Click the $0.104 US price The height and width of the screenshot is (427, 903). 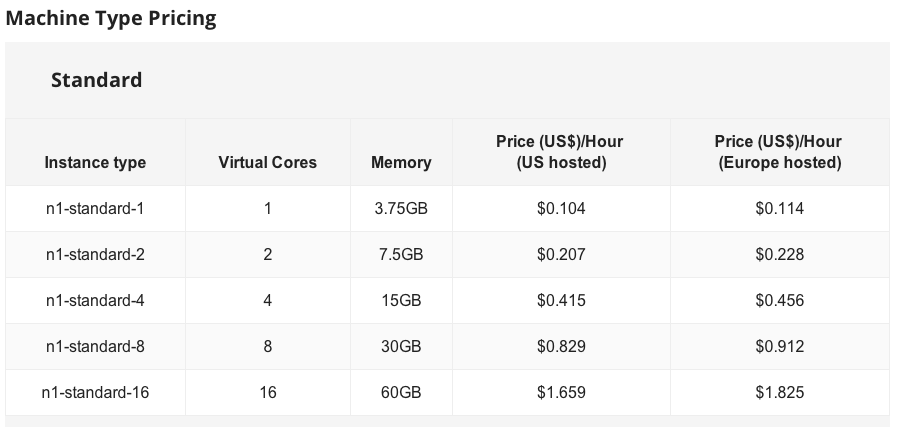561,209
